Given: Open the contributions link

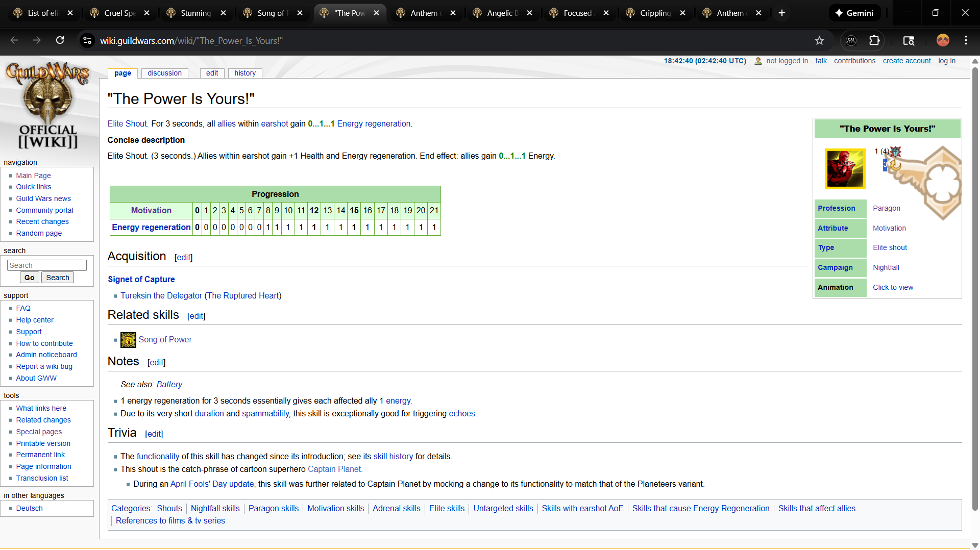Looking at the screenshot, I should [x=854, y=61].
